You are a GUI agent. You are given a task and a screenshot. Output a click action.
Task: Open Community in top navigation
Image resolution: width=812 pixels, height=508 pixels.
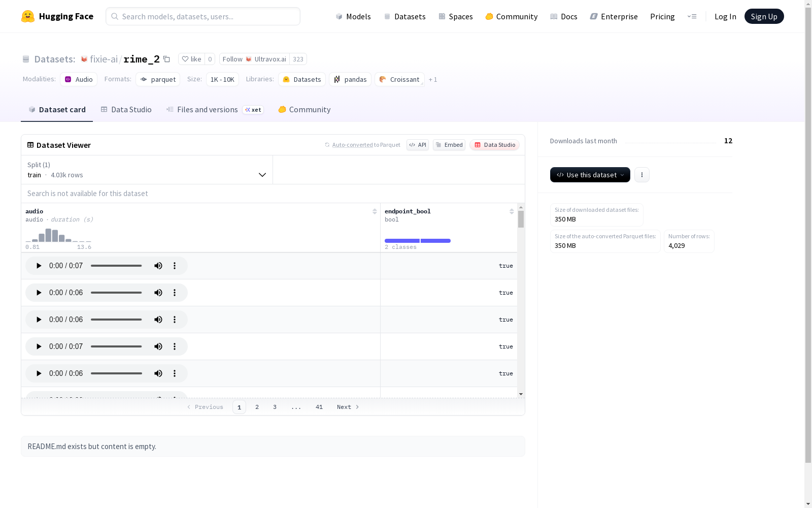512,16
